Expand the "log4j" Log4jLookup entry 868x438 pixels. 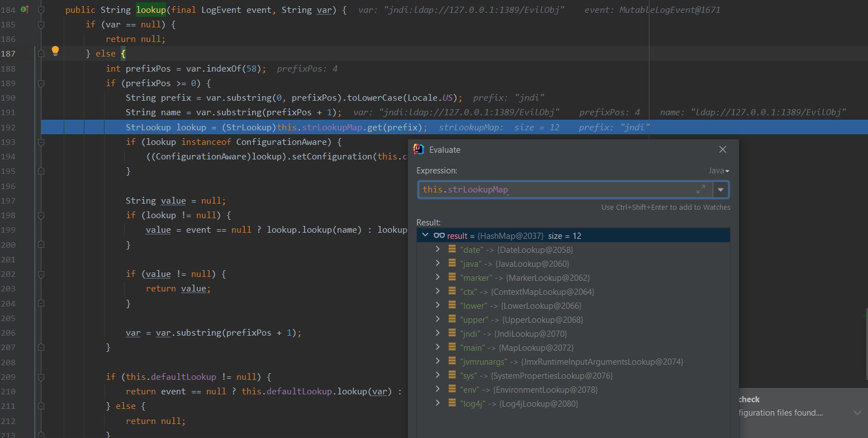click(438, 403)
